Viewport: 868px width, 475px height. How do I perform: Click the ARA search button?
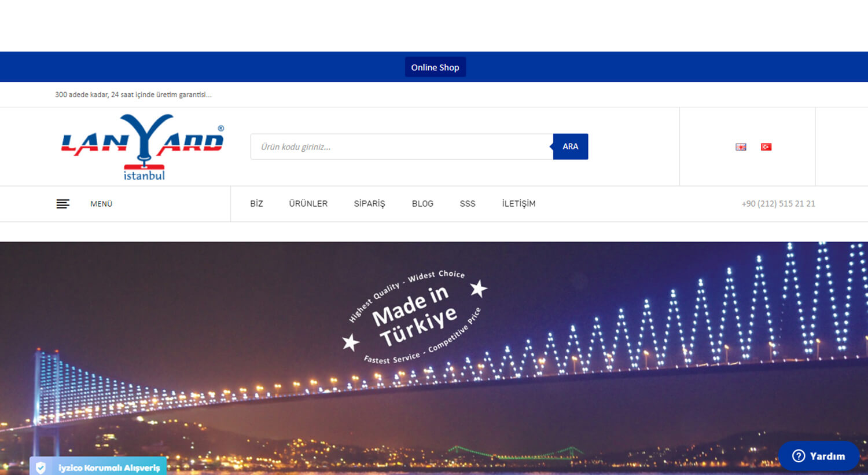[571, 147]
